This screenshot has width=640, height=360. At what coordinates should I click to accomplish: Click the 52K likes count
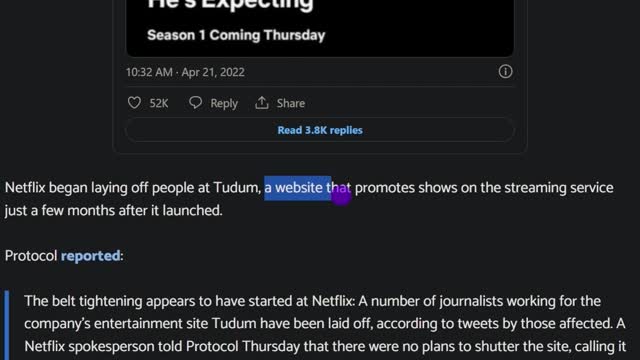tap(159, 103)
